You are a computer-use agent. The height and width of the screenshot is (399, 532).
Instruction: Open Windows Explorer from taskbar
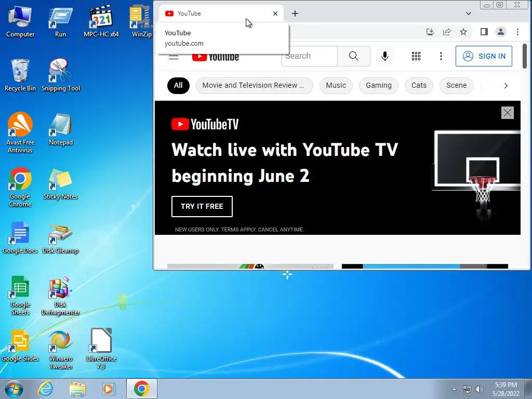77,389
